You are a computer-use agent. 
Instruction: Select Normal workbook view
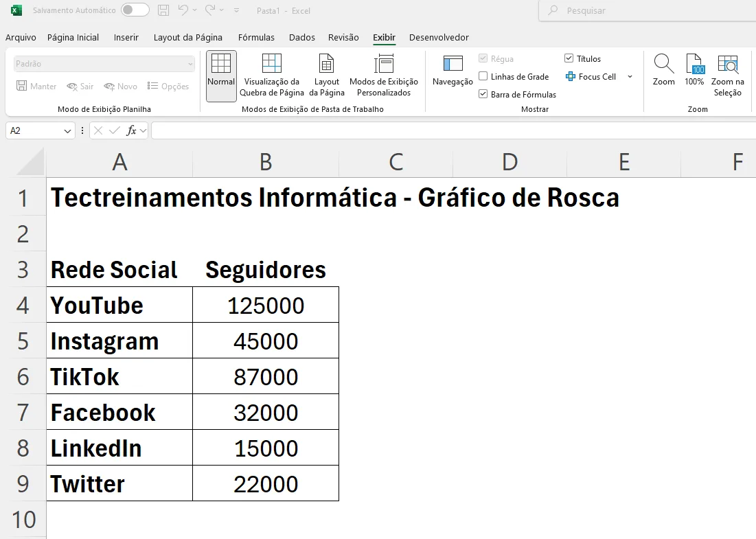(x=221, y=76)
